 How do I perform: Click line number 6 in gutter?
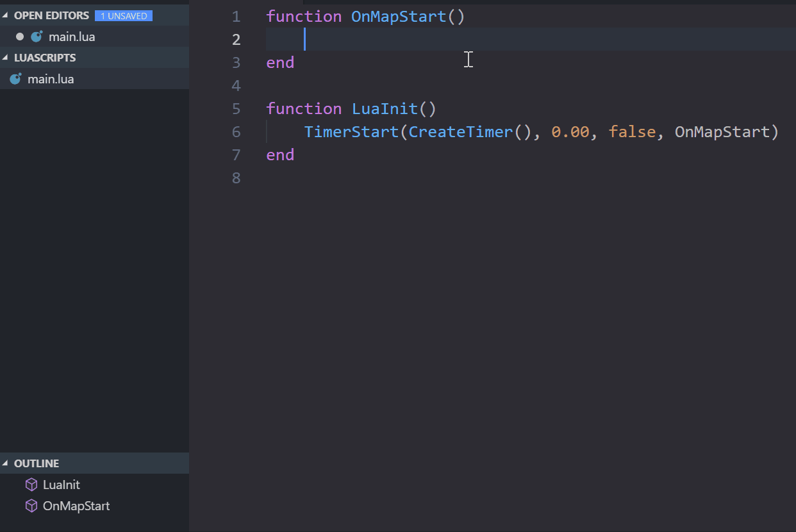pyautogui.click(x=236, y=132)
